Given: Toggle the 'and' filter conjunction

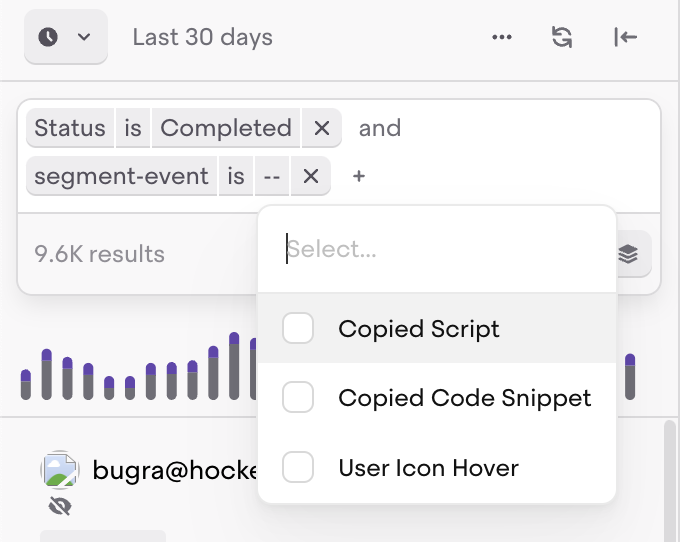Looking at the screenshot, I should (x=380, y=128).
